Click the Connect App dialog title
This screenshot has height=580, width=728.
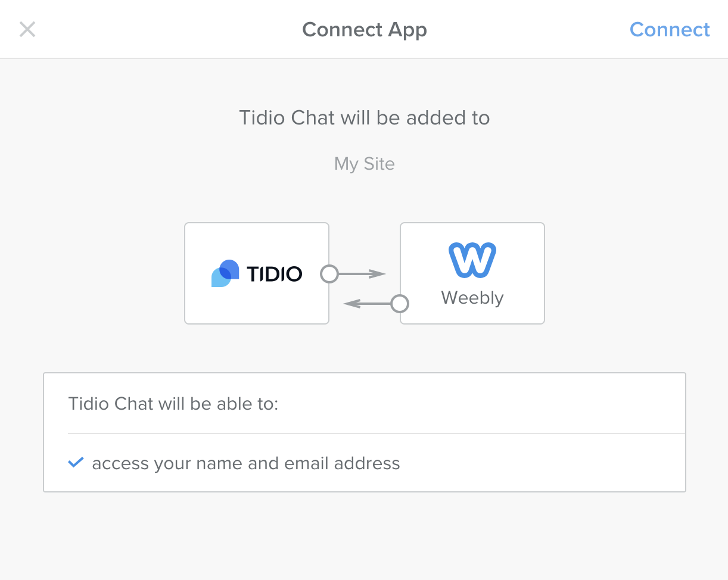[365, 30]
